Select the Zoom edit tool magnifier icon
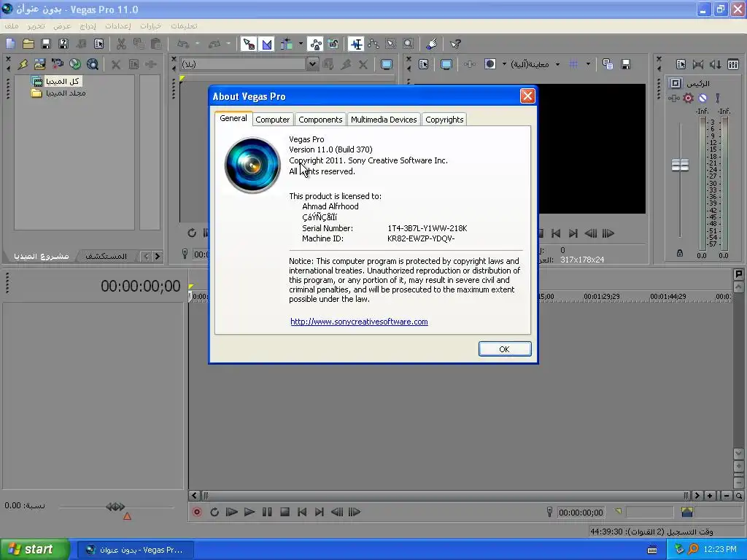This screenshot has width=747, height=560. 409,44
